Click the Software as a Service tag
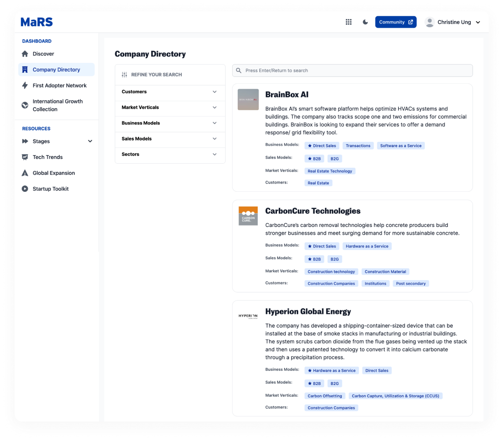The image size is (504, 440). coord(400,146)
